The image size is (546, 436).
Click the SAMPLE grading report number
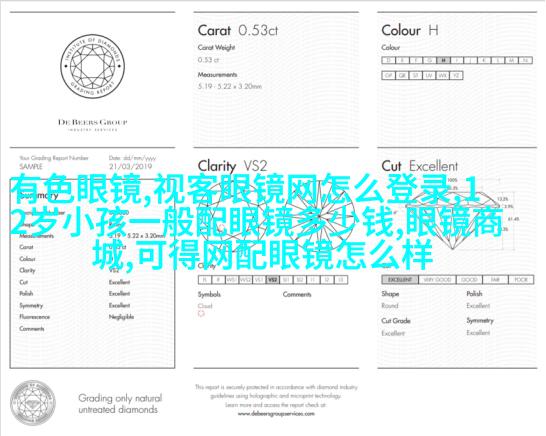[31, 166]
